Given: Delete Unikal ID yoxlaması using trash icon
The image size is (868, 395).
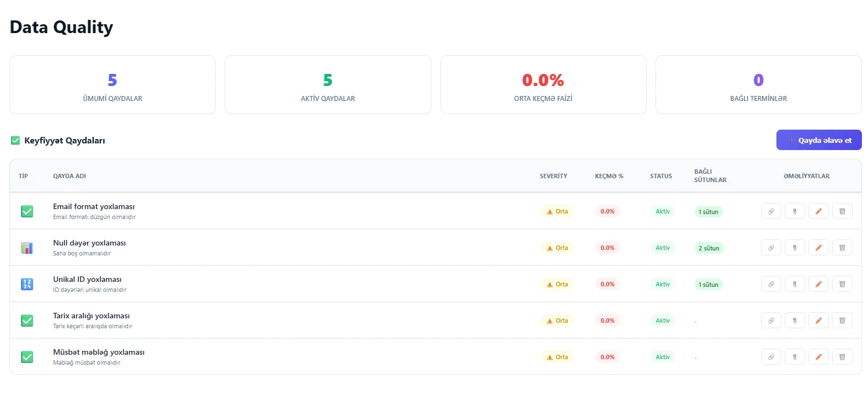Looking at the screenshot, I should (x=842, y=284).
